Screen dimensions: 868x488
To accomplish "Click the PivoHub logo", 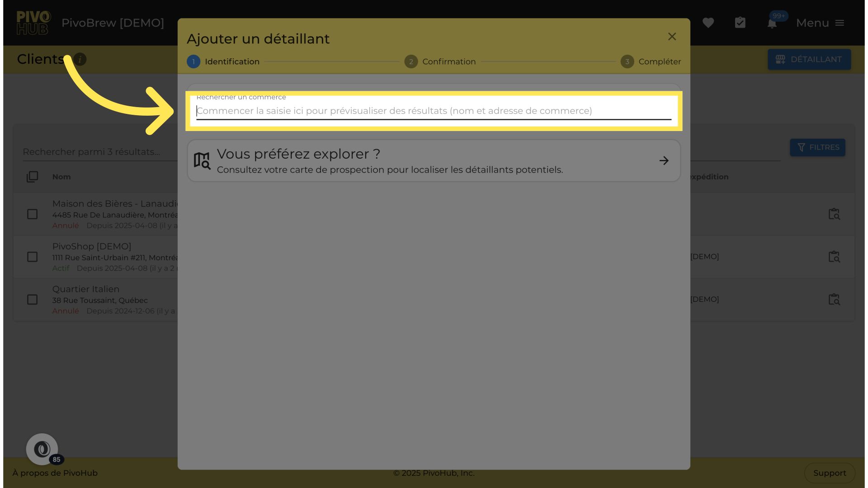I will [x=33, y=23].
